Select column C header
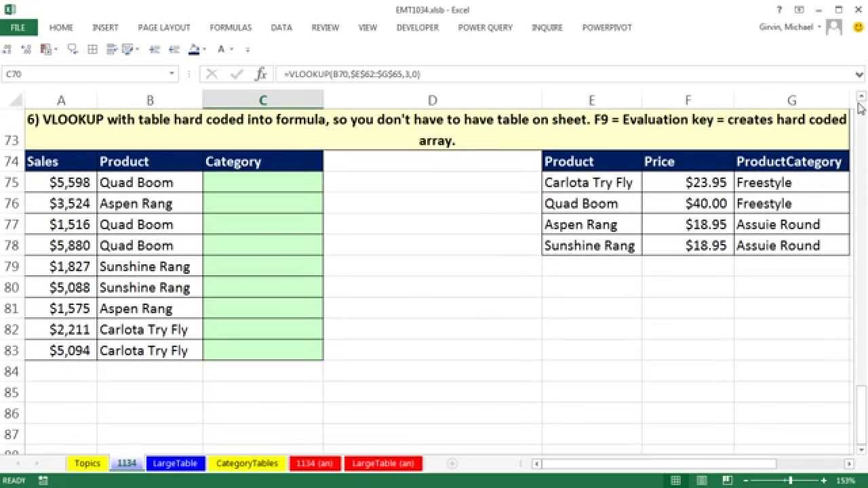Viewport: 868px width, 488px height. [262, 100]
